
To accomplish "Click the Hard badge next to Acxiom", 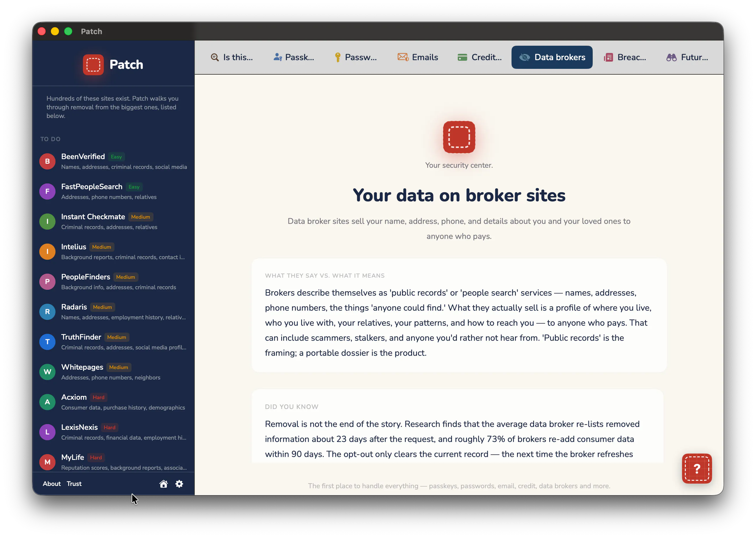I will (98, 397).
